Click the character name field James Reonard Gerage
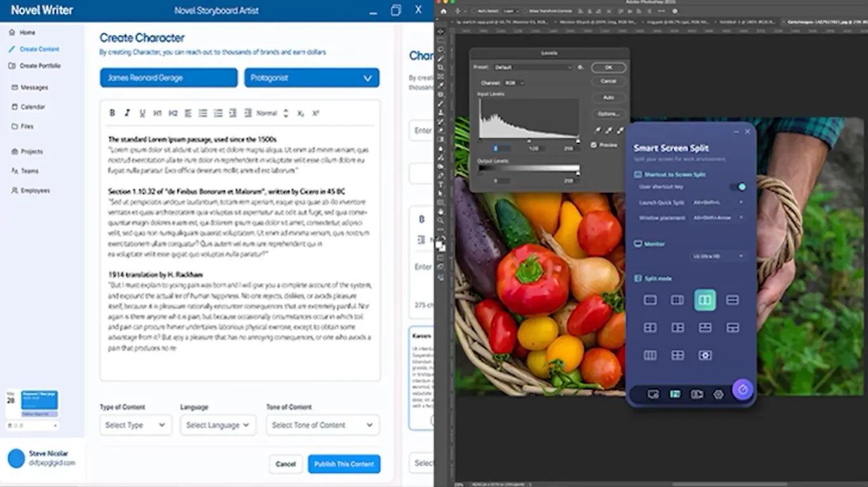 coord(168,78)
